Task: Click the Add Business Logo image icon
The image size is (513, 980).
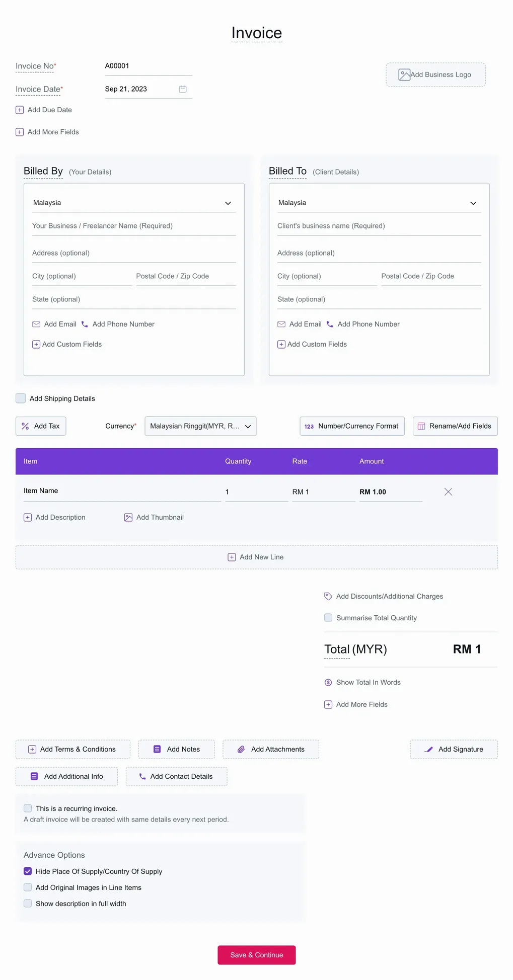Action: (404, 75)
